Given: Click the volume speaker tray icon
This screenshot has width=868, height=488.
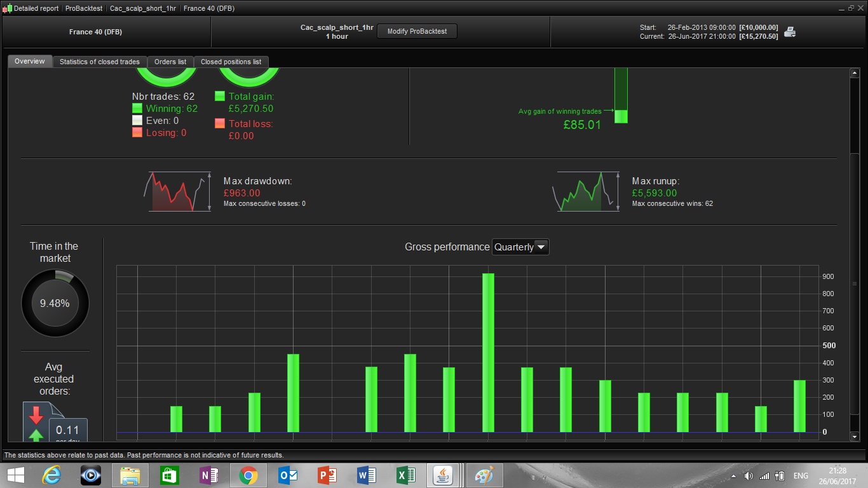Looking at the screenshot, I should [x=749, y=476].
